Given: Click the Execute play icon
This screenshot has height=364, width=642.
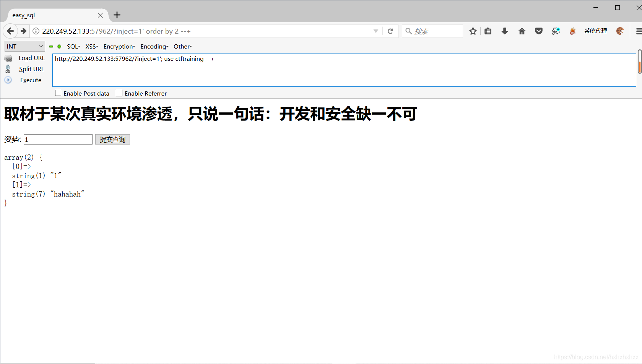Looking at the screenshot, I should (8, 80).
